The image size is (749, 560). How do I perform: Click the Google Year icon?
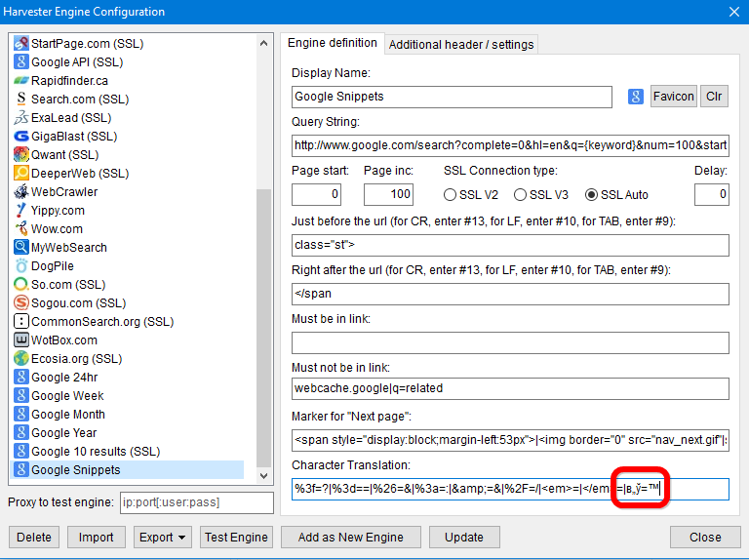click(x=21, y=433)
